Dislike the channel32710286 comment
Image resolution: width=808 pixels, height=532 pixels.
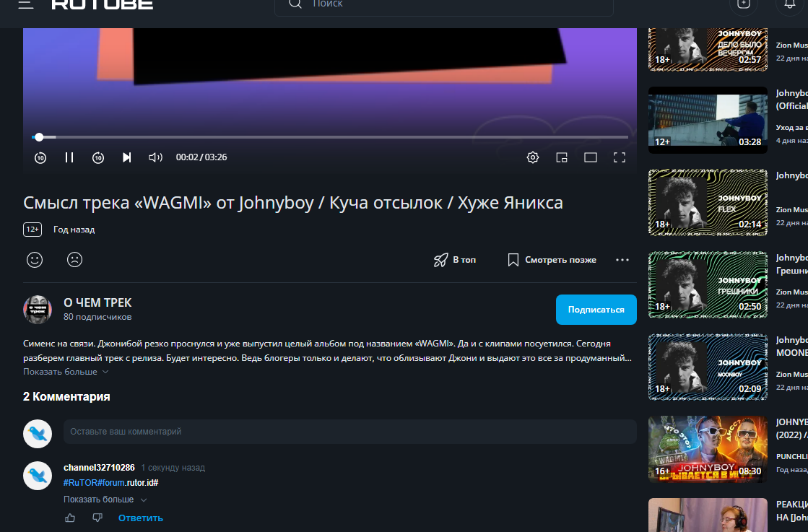97,518
